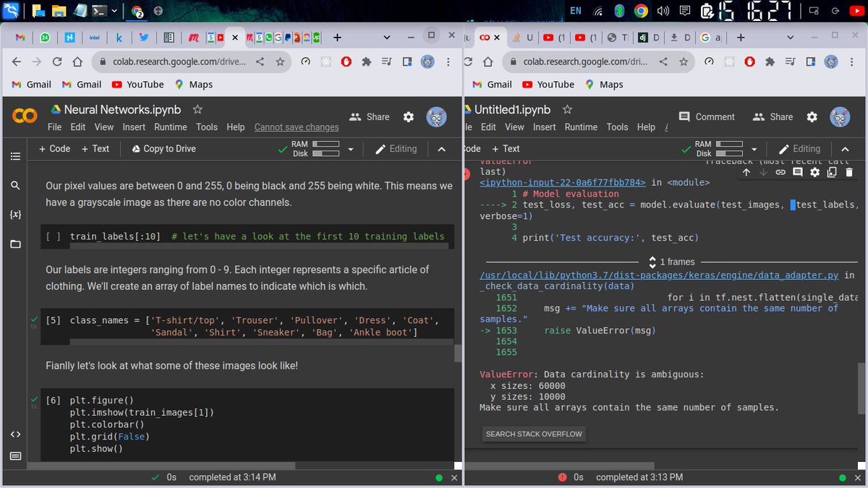Switch to the Stack Overflow tab in right Chrome

pyautogui.click(x=523, y=38)
